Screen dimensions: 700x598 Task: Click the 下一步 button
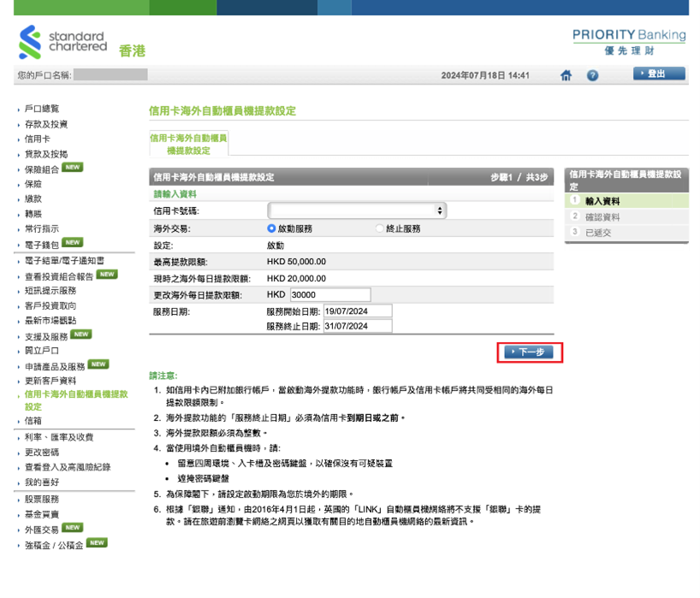coord(530,352)
